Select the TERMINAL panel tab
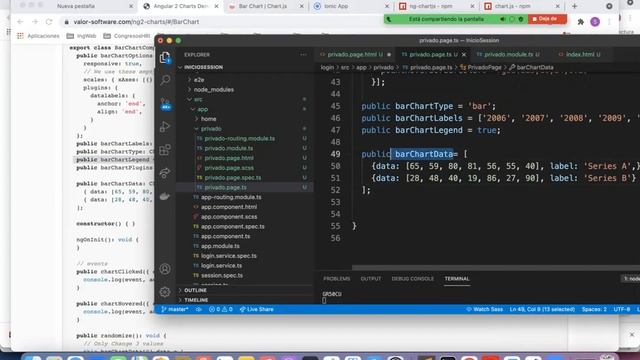This screenshot has width=640, height=360. pyautogui.click(x=457, y=279)
